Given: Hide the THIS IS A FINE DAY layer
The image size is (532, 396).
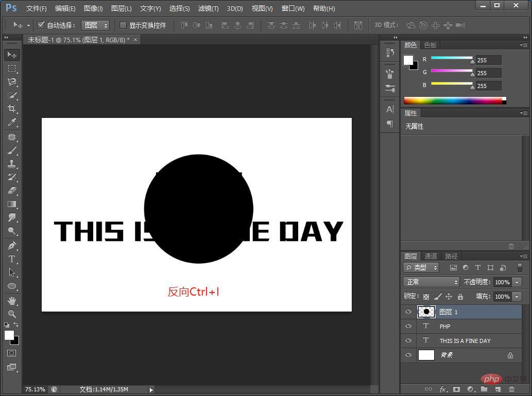Looking at the screenshot, I should click(x=408, y=340).
